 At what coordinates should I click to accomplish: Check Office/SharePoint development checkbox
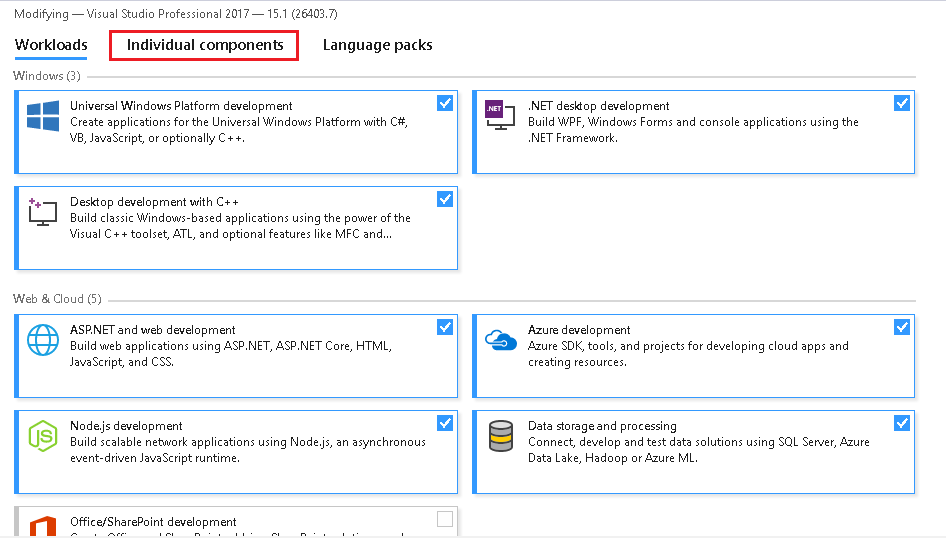tap(445, 519)
